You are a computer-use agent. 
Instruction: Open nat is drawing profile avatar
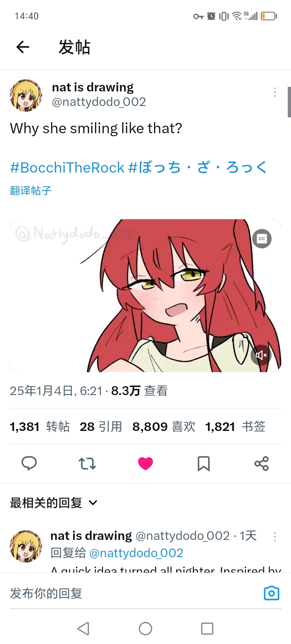point(26,95)
